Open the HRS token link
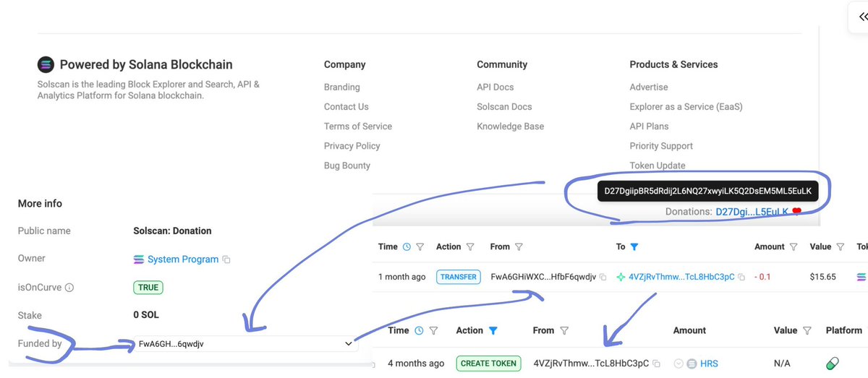This screenshot has height=378, width=868. (709, 364)
